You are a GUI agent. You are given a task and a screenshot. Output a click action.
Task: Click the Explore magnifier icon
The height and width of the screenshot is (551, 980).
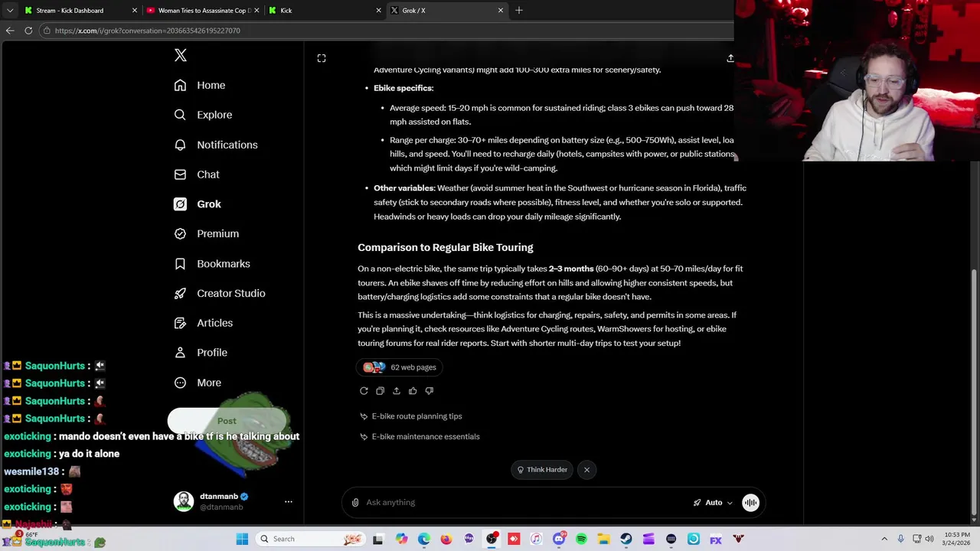coord(180,115)
